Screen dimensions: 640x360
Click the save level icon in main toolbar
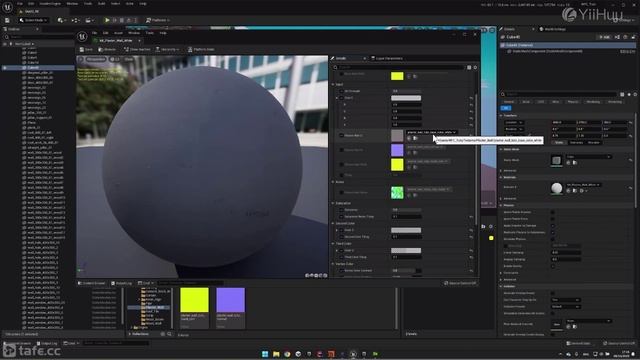(7, 20)
